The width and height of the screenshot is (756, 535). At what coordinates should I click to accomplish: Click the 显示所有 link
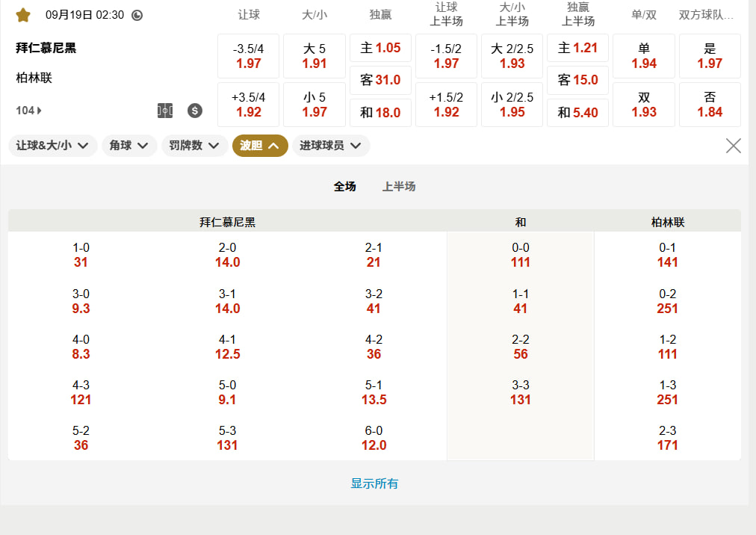coord(374,483)
